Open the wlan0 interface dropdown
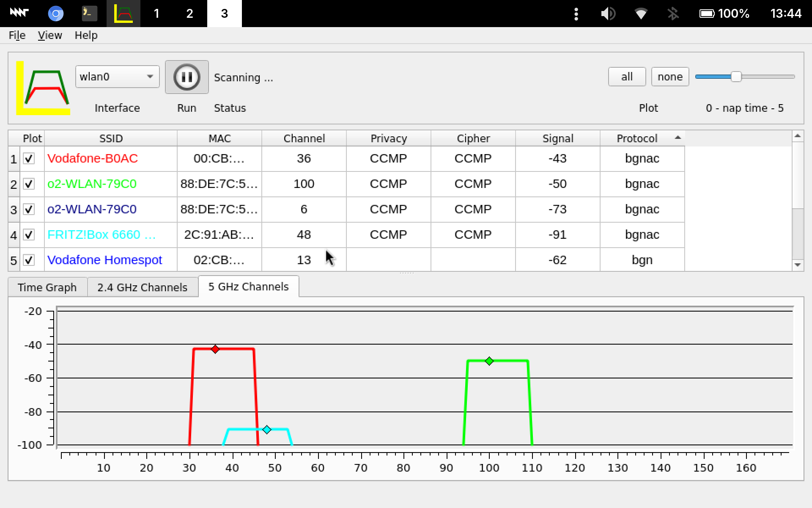This screenshot has height=508, width=812. point(117,77)
